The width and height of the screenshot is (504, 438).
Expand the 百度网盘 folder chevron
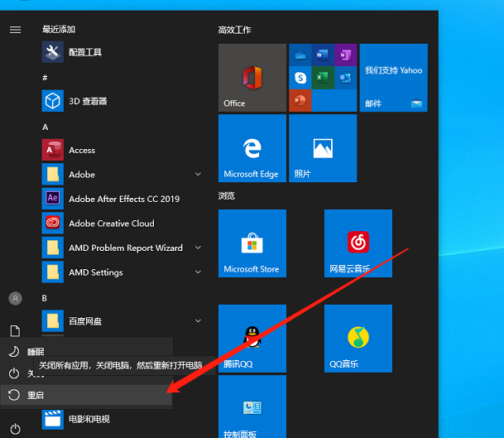(x=198, y=321)
